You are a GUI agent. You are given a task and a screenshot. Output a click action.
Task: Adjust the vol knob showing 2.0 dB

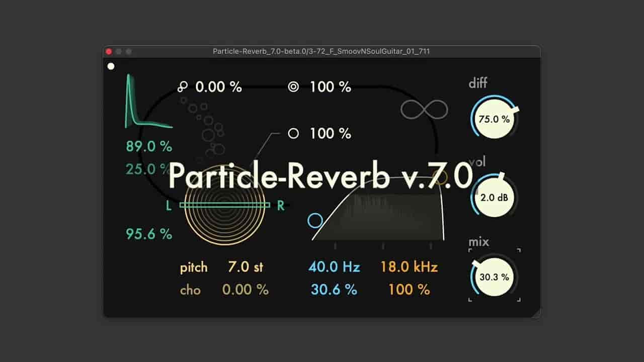click(494, 198)
